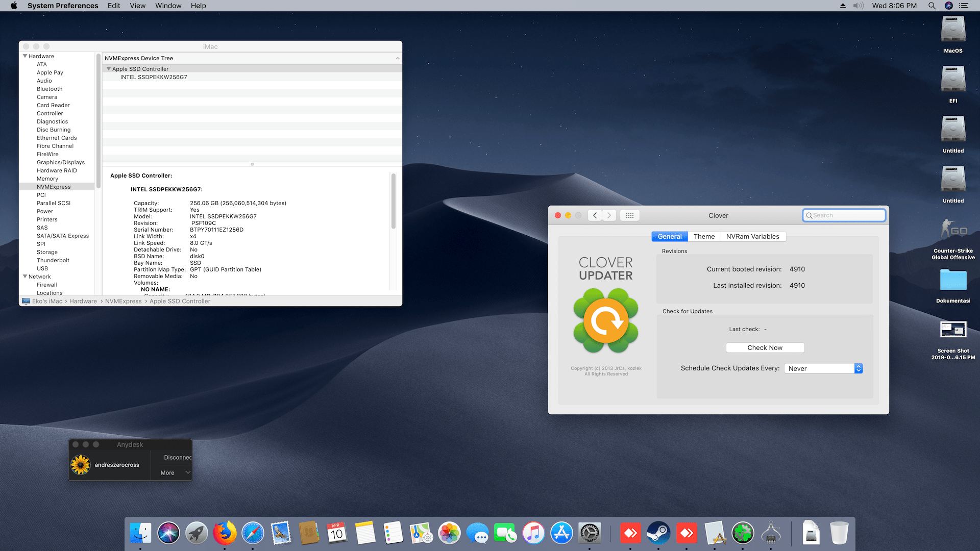
Task: Switch to the Theme tab
Action: click(704, 236)
